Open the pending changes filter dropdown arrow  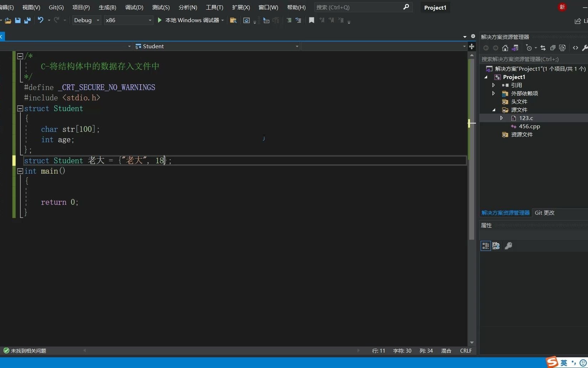[536, 48]
